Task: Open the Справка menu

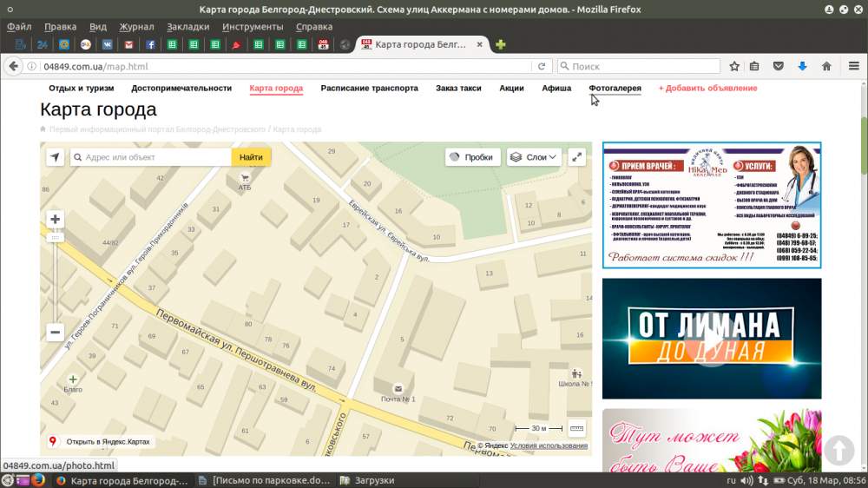Action: pyautogui.click(x=314, y=27)
